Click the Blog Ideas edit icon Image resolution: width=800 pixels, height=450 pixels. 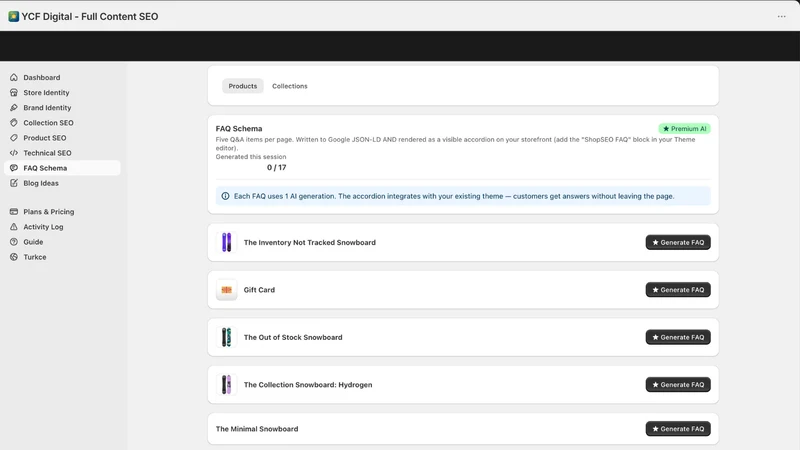point(14,183)
